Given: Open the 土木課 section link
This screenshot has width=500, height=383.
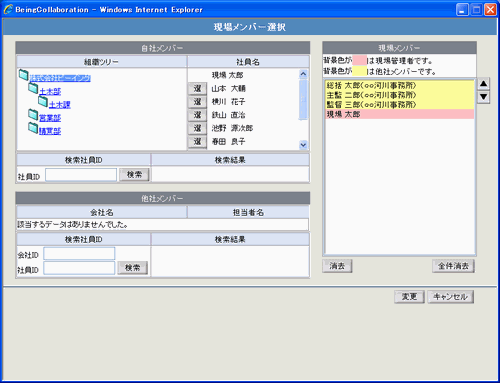Looking at the screenshot, I should [x=60, y=105].
